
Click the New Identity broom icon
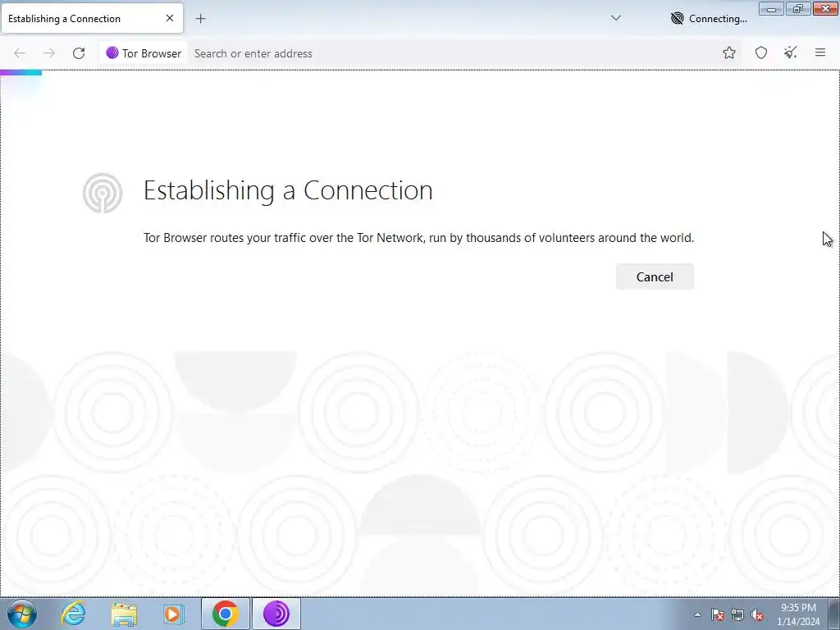[790, 52]
